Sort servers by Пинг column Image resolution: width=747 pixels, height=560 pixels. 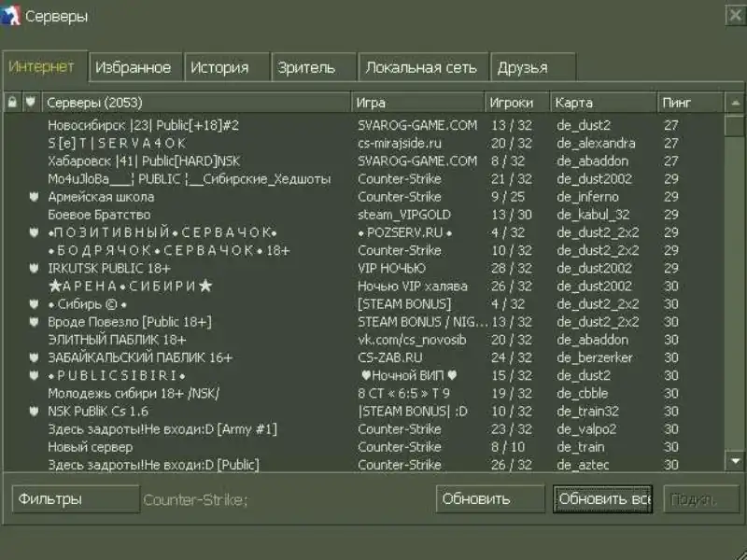[690, 103]
